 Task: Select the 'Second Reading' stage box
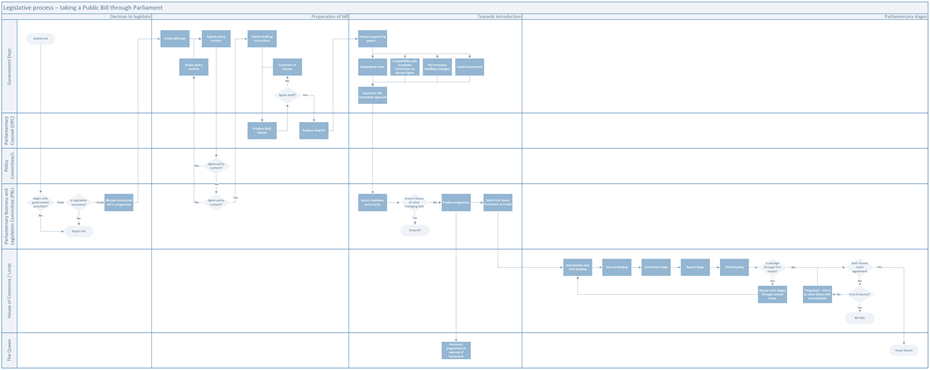[x=617, y=267]
